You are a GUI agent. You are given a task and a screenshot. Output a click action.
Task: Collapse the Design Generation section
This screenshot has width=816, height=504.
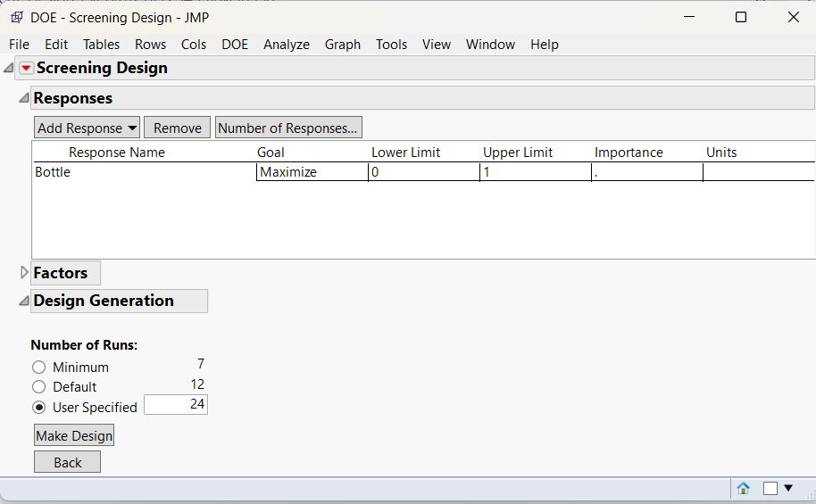(x=24, y=301)
